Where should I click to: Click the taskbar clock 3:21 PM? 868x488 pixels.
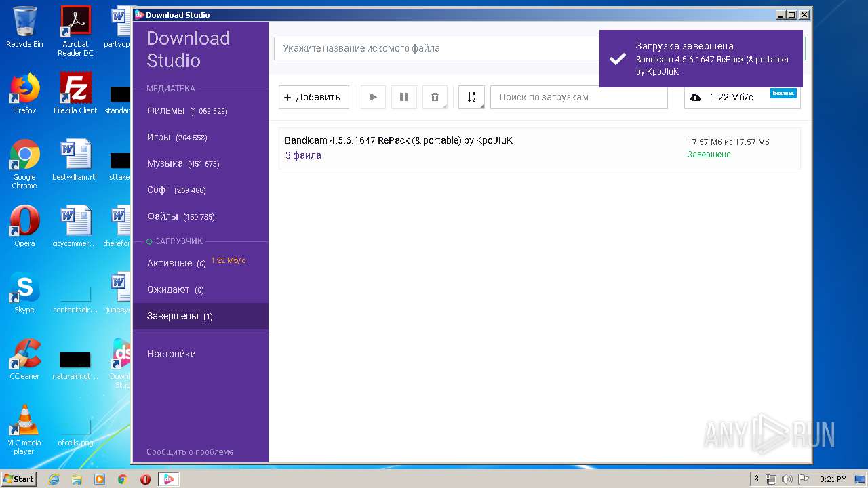point(833,479)
